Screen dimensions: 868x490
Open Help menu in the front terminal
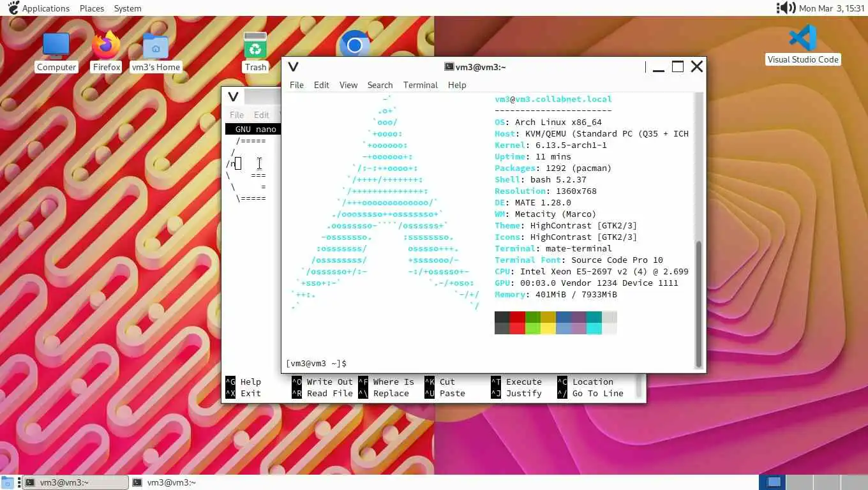click(457, 85)
